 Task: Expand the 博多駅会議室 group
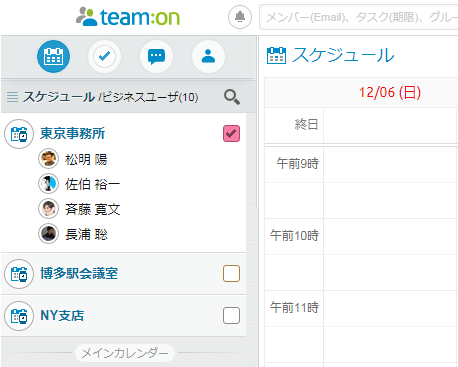[79, 273]
